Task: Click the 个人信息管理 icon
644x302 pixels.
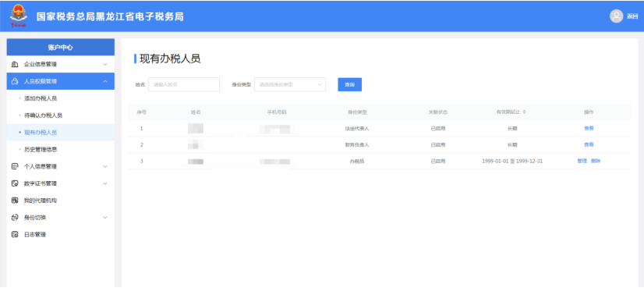Action: pos(15,166)
